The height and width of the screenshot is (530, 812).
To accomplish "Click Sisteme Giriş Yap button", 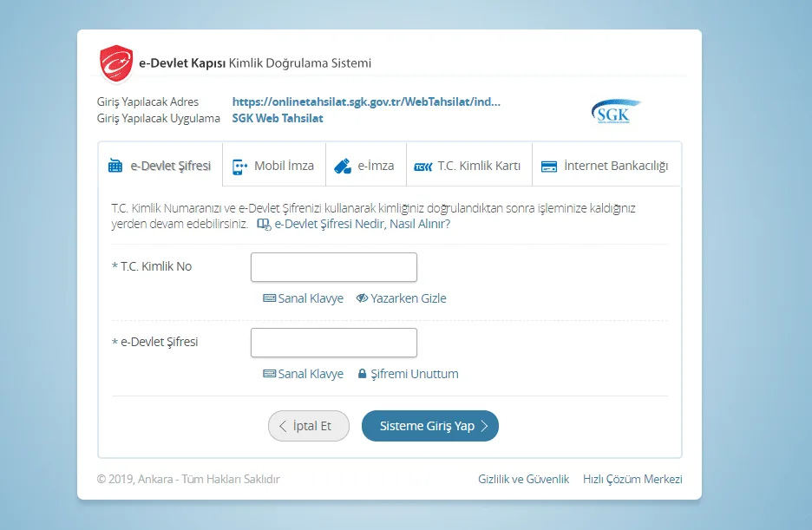I will click(x=430, y=426).
